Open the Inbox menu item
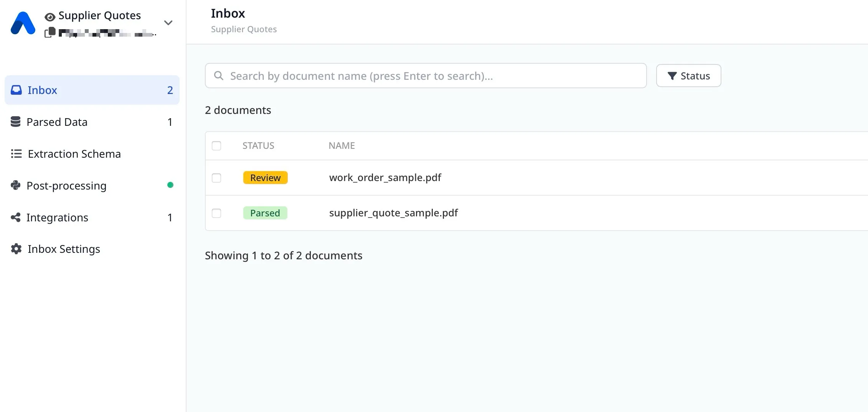 pos(92,90)
